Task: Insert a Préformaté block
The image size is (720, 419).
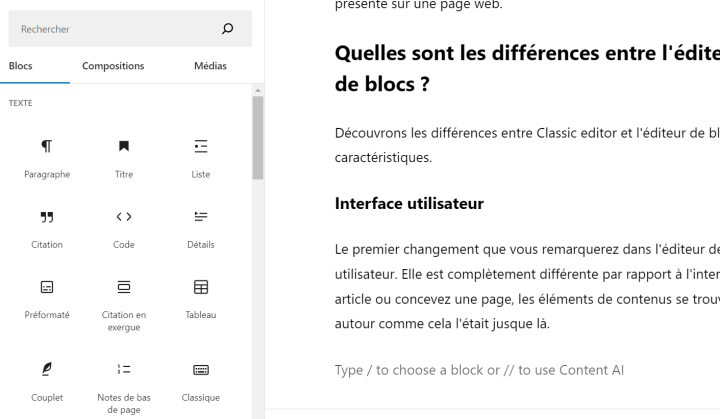Action: (47, 299)
